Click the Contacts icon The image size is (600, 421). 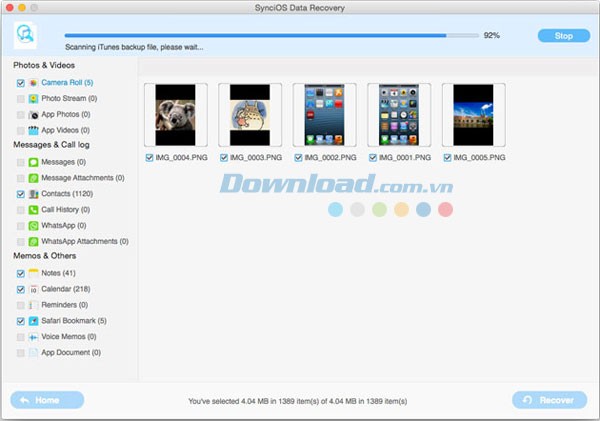coord(34,194)
